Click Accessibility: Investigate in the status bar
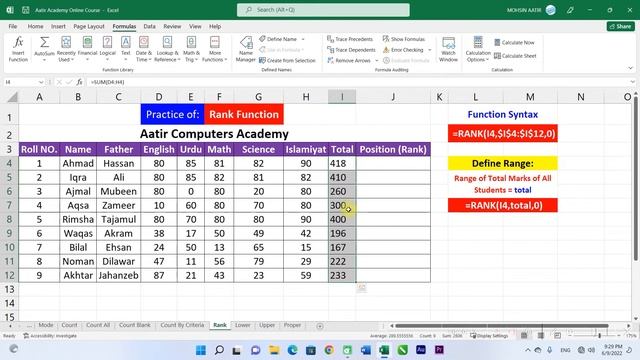640x360 pixels. point(50,336)
